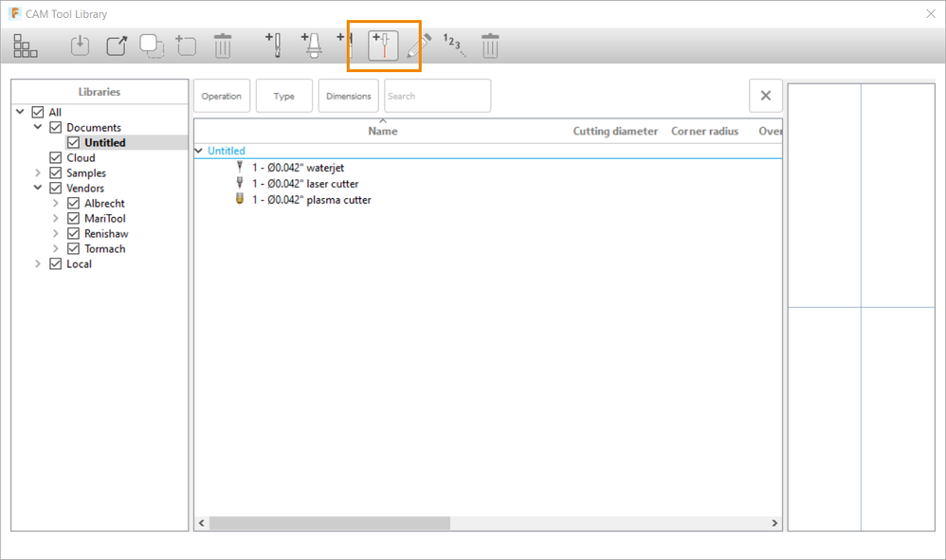Click the new mill tool icon

(274, 45)
